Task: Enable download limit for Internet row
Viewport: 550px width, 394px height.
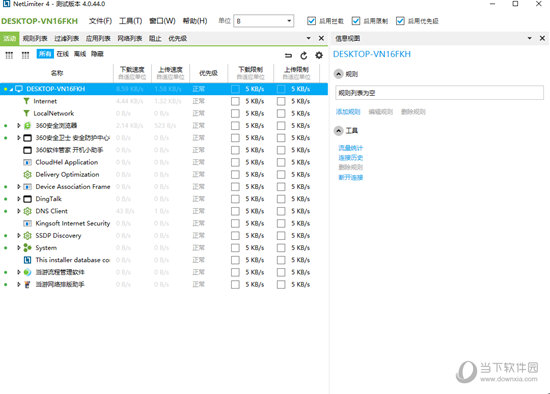Action: coord(235,101)
